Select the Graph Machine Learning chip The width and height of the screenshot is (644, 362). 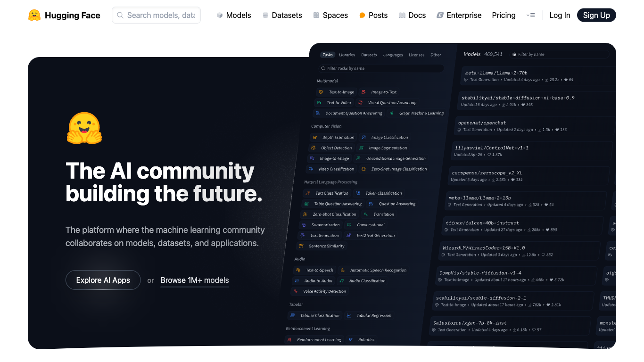tap(416, 113)
